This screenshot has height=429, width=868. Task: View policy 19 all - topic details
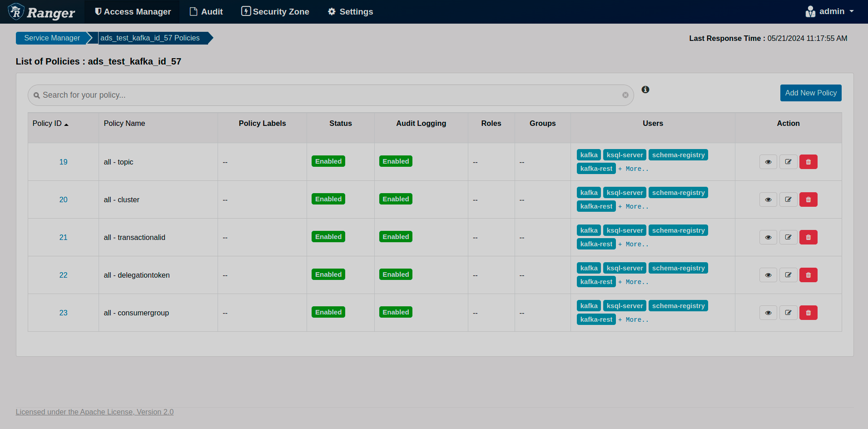(x=768, y=162)
